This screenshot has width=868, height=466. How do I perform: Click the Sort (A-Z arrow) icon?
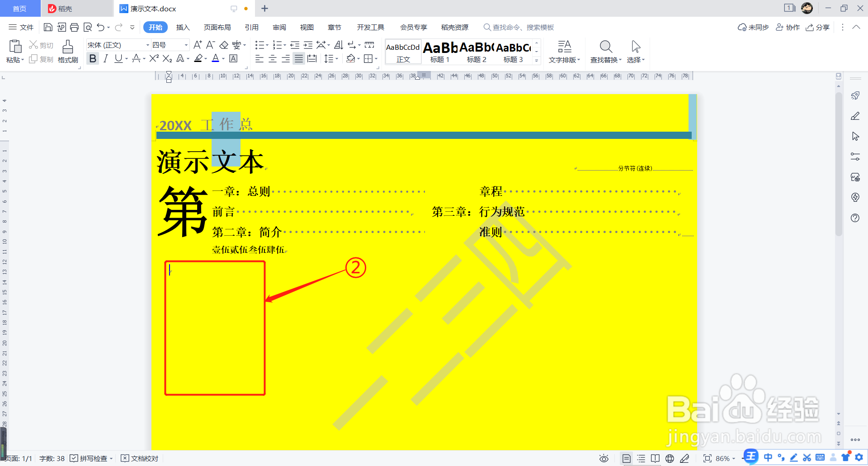[x=339, y=45]
